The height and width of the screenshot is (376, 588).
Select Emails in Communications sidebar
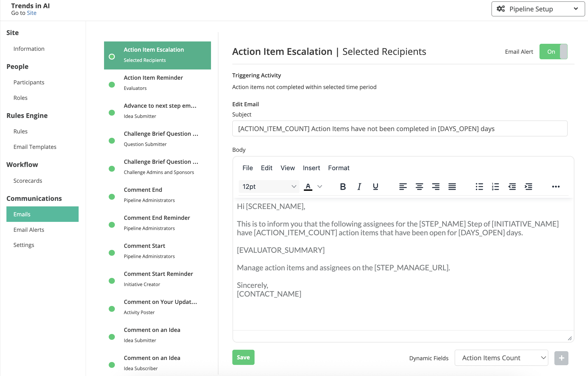pyautogui.click(x=42, y=214)
